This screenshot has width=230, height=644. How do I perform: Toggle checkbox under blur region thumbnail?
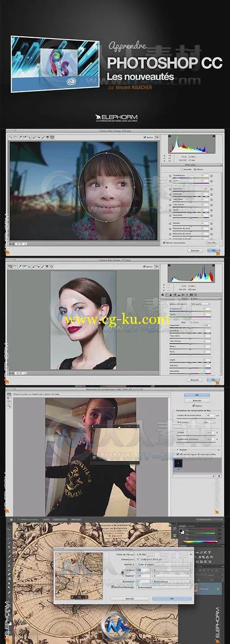click(x=178, y=469)
